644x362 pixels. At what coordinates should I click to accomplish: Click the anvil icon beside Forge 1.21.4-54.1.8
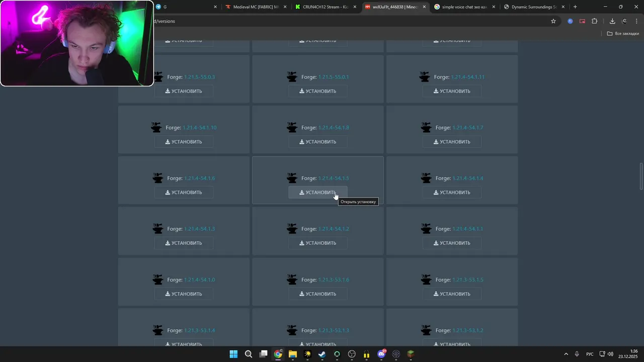[x=292, y=128]
